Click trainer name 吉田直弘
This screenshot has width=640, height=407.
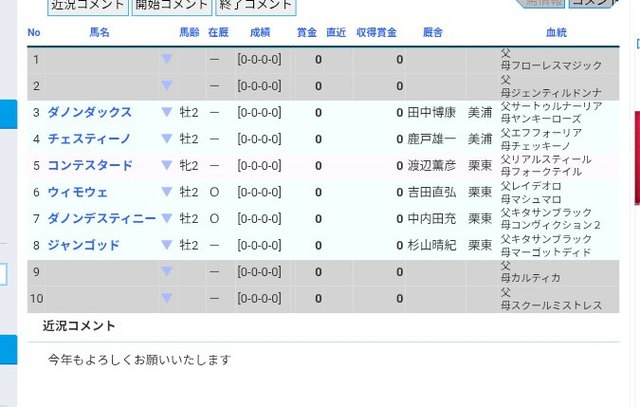[x=431, y=192]
